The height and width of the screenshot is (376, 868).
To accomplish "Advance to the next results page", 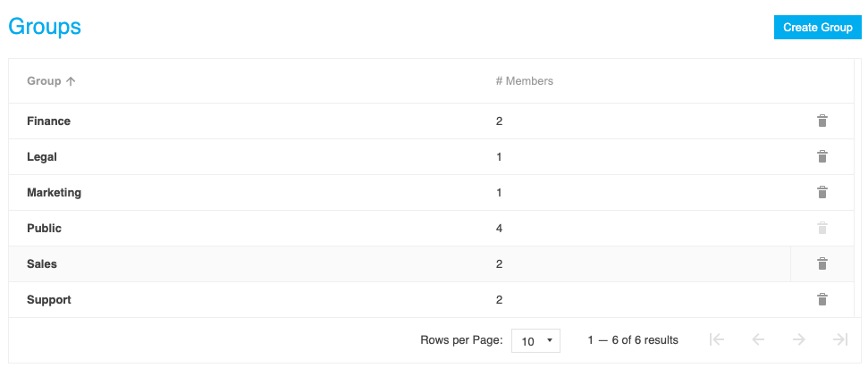I will (799, 339).
